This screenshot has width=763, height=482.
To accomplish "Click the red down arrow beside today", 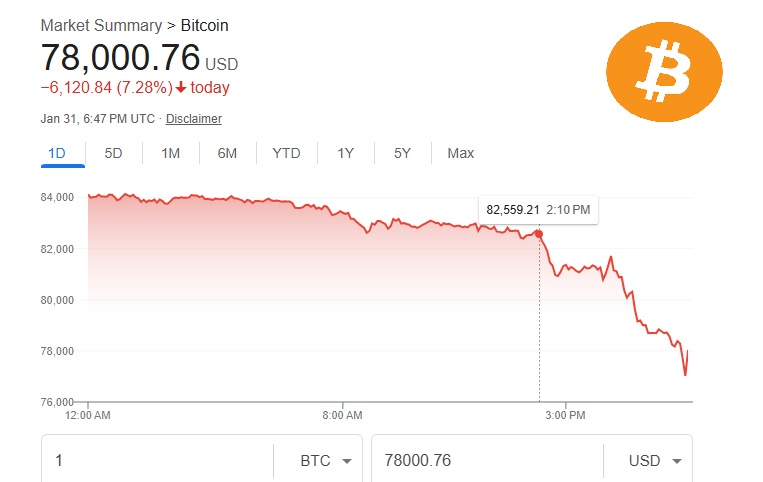I will point(181,88).
